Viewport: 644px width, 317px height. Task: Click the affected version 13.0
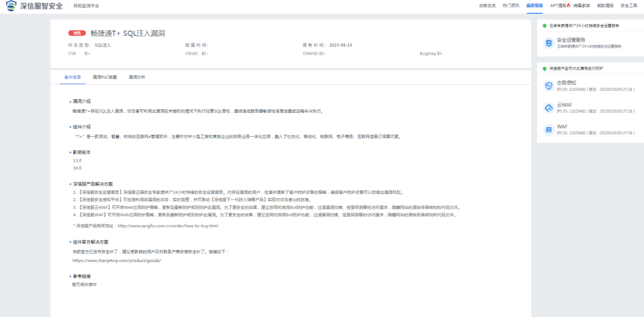coord(77,161)
